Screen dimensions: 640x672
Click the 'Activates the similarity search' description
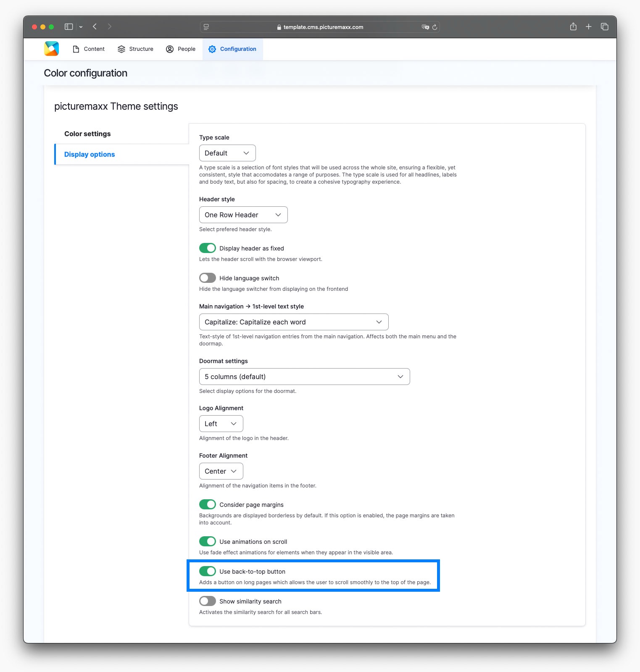[x=261, y=612]
